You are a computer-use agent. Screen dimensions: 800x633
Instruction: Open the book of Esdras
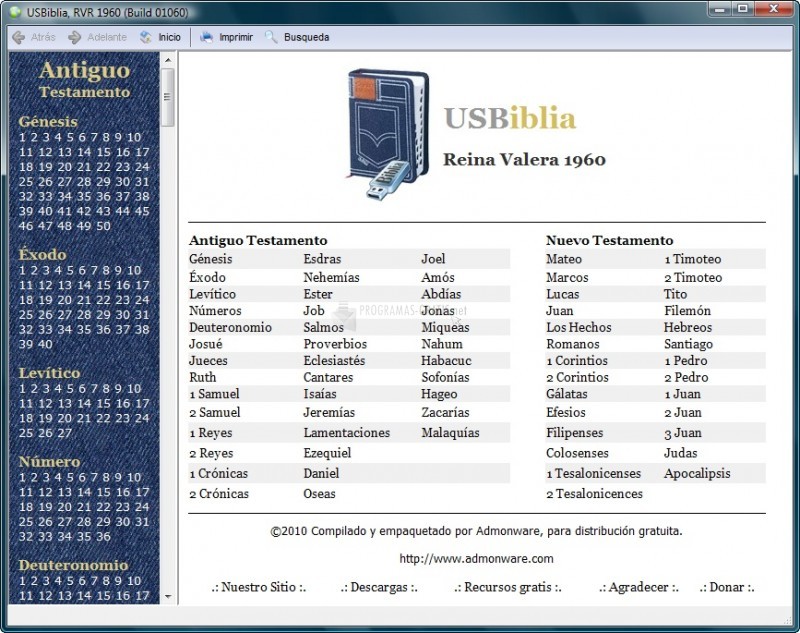click(x=322, y=259)
